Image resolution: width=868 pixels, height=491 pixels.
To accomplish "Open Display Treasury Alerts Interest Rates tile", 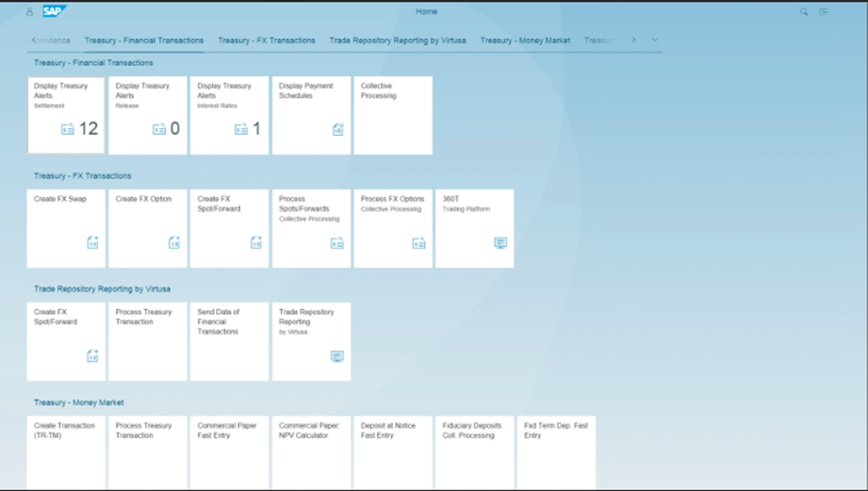I will (229, 115).
